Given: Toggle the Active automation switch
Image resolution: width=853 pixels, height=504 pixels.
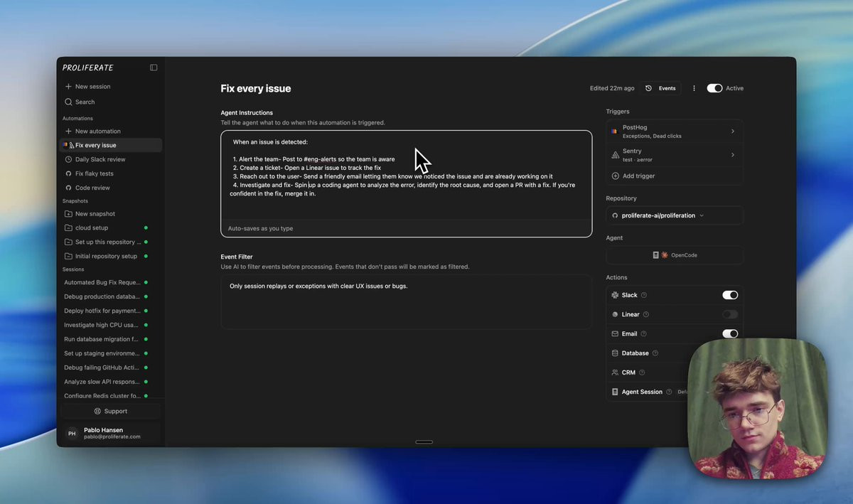Looking at the screenshot, I should tap(714, 88).
